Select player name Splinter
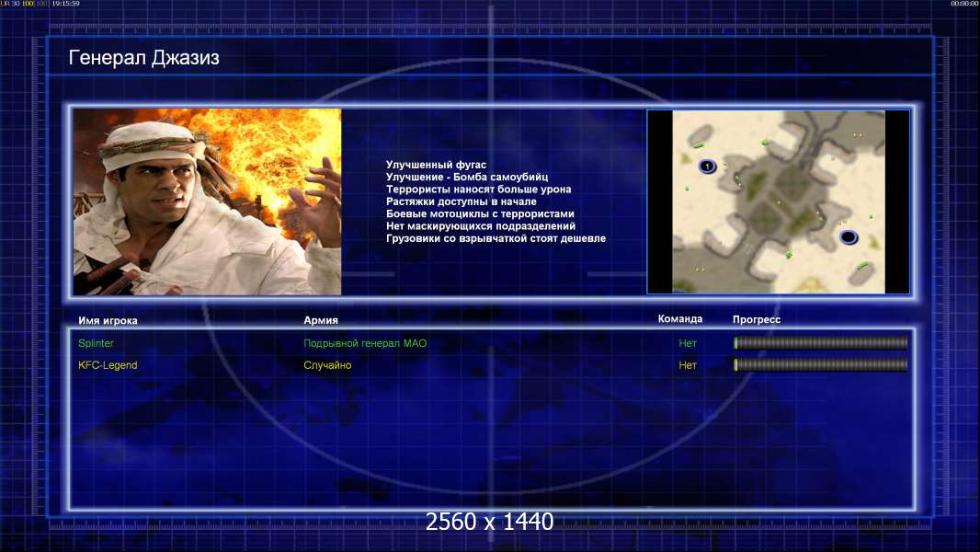Screen dimensions: 980x552 tap(96, 343)
